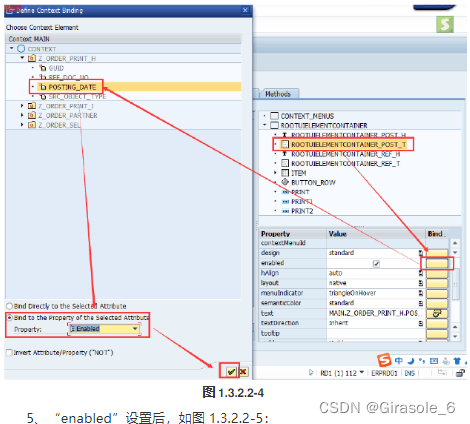Expand the Z_ORDER_PARTNER node

(22, 115)
